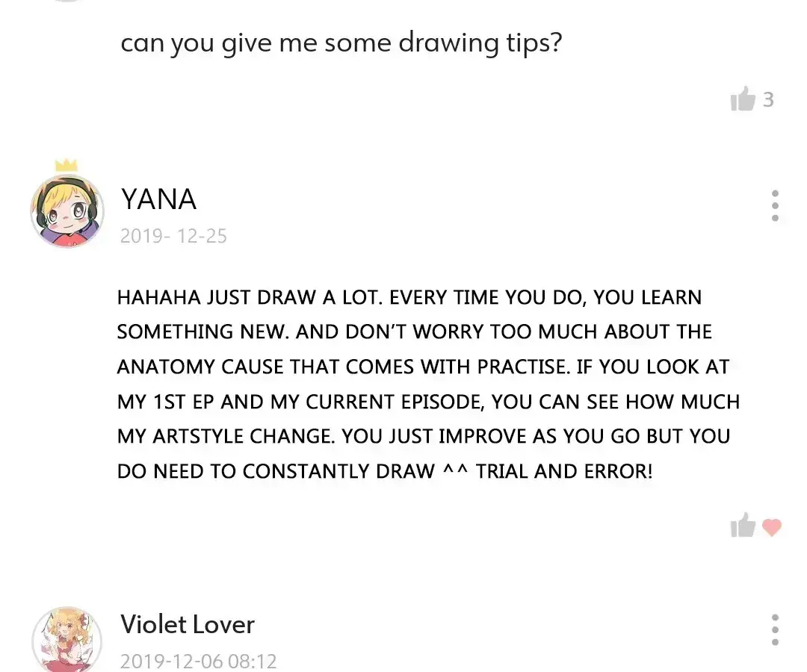Open the three-dot menu on YANA's comment
This screenshot has height=672, width=807.
[775, 205]
